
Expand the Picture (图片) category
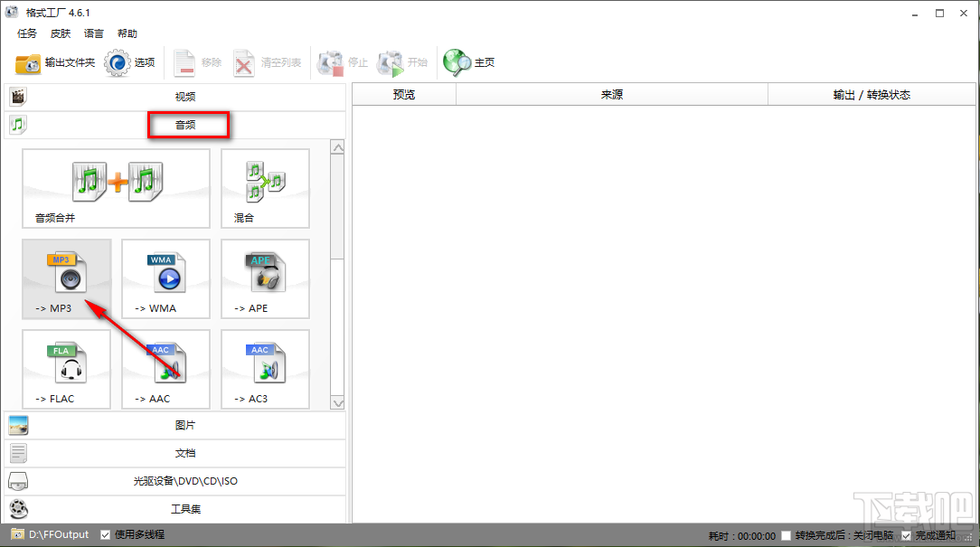click(175, 425)
